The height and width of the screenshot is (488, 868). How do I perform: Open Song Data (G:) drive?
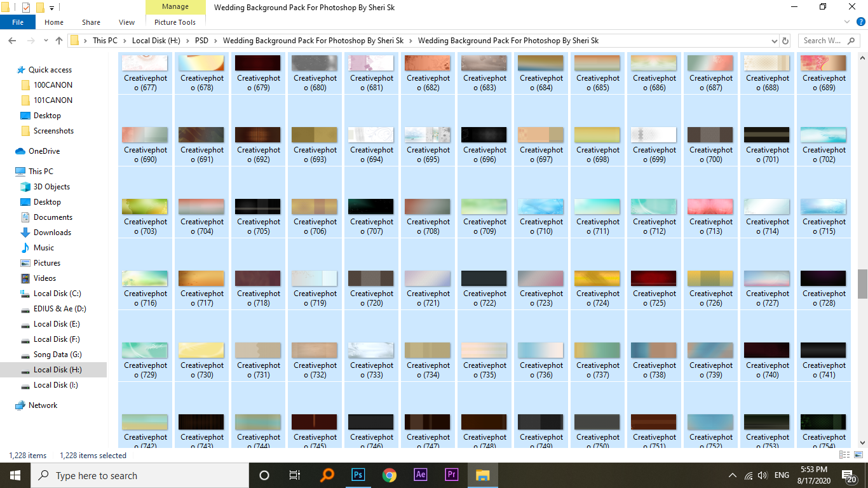pos(58,355)
